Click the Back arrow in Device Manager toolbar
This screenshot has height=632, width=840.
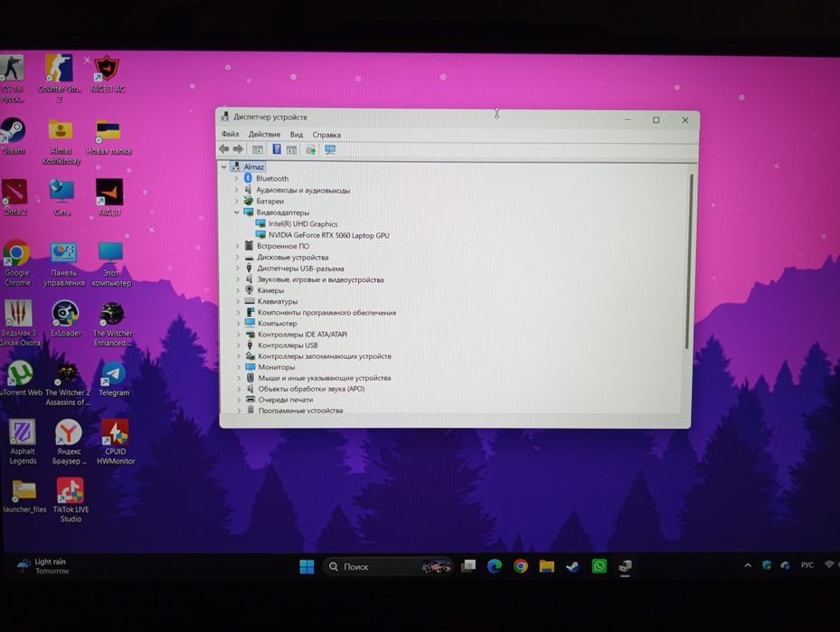(223, 149)
